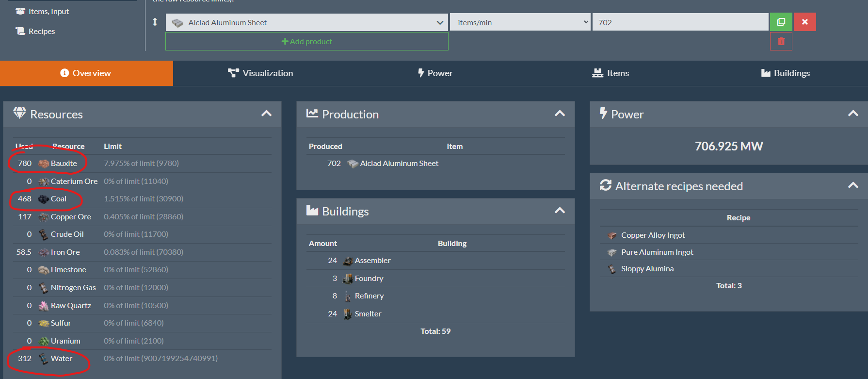
Task: Click the Sulfur icon
Action: pyautogui.click(x=44, y=323)
